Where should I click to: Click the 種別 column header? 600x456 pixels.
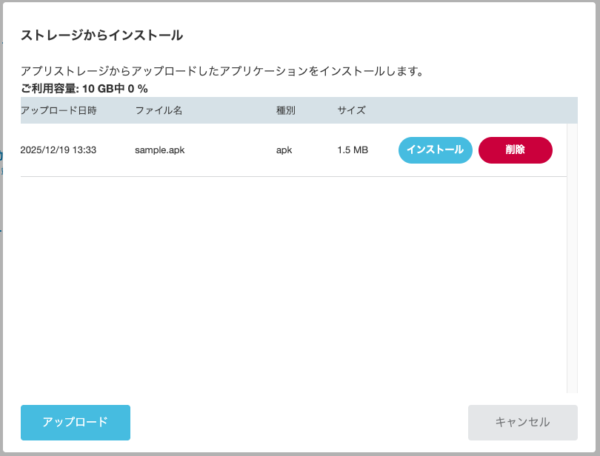pyautogui.click(x=285, y=110)
